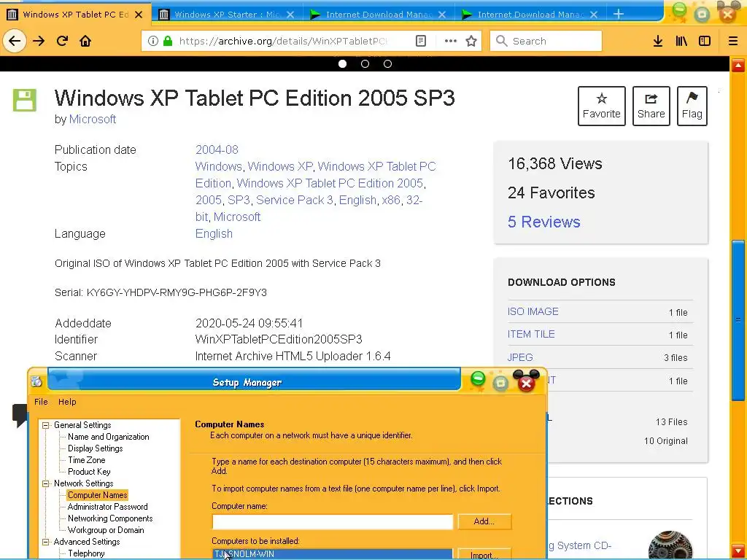The width and height of the screenshot is (747, 560).
Task: Bookmark this page with star icon
Action: point(472,41)
